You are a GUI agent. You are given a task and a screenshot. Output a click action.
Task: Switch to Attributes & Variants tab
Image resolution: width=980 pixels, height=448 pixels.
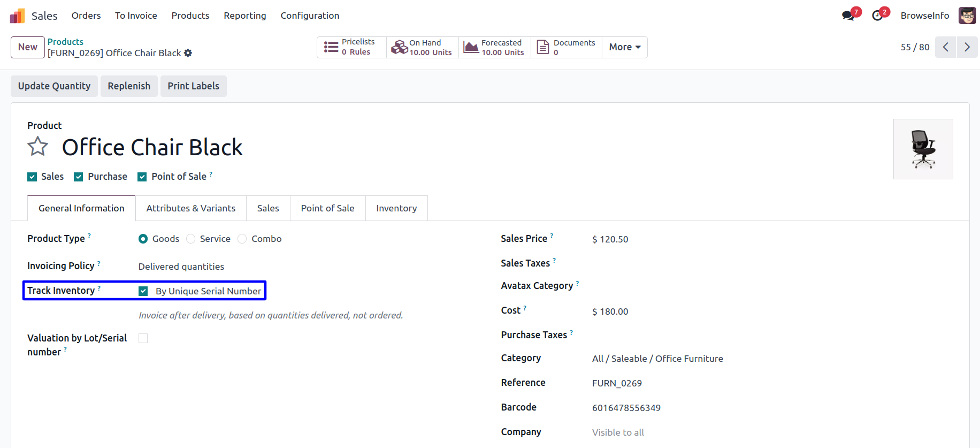point(190,208)
